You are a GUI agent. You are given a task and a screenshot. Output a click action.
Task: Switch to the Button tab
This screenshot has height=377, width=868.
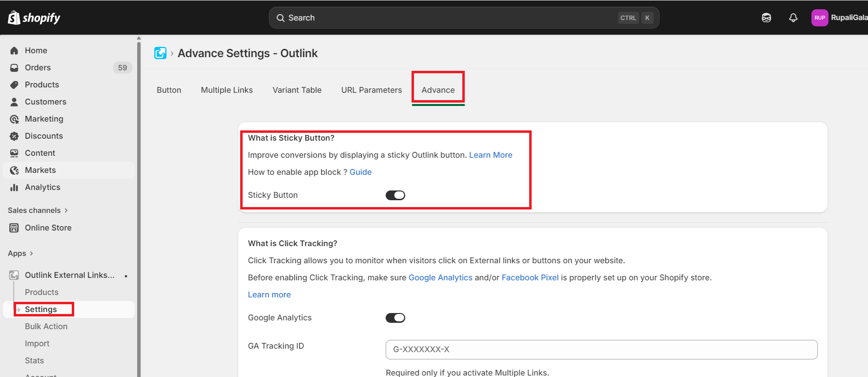tap(169, 90)
